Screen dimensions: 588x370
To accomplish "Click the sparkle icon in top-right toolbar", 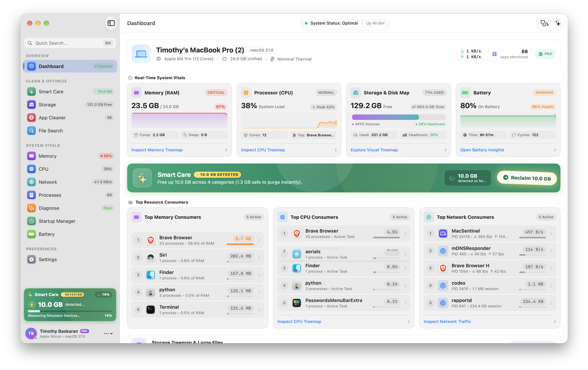I will point(558,23).
